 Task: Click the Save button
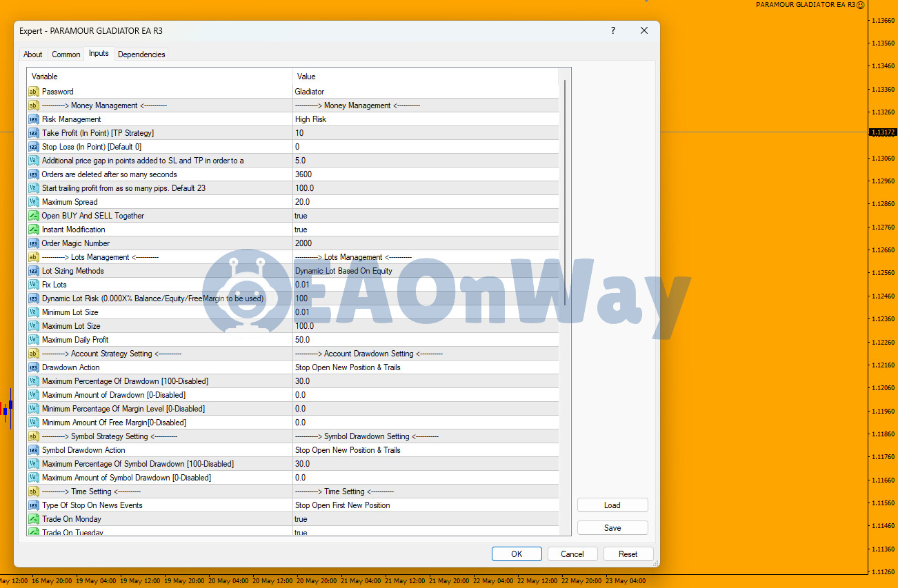612,528
